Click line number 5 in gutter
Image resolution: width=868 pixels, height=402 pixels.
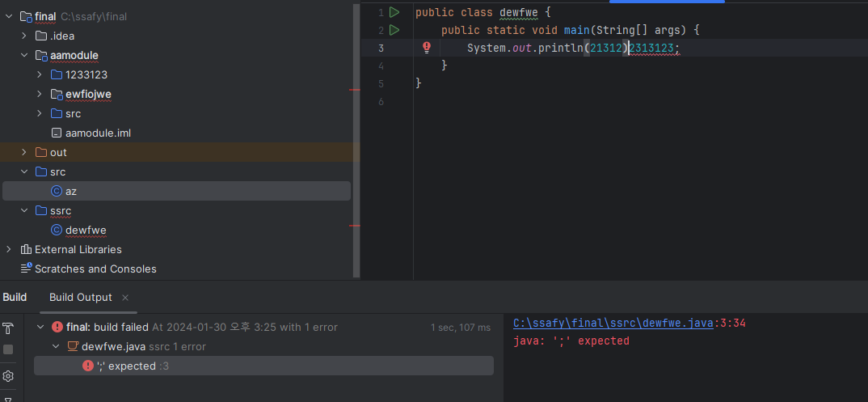coord(381,83)
